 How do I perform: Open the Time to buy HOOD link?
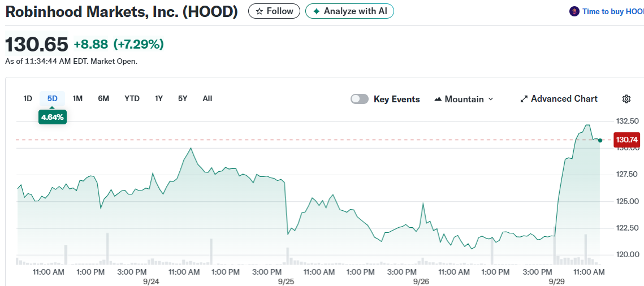coord(612,11)
